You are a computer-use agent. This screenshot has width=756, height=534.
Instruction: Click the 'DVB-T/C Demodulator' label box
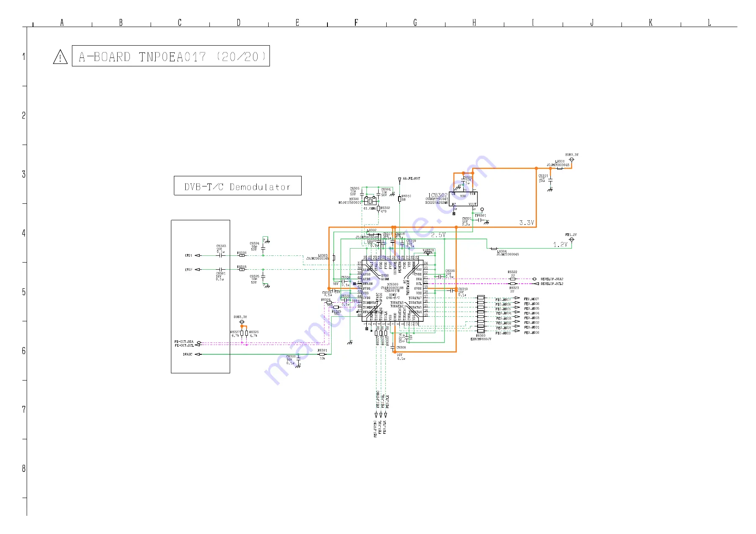[x=238, y=186]
